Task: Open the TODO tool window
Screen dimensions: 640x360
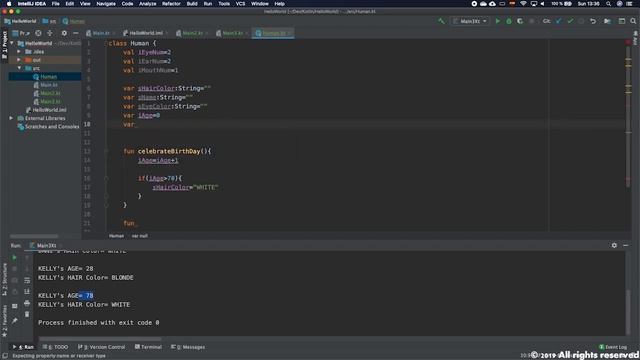Action: pyautogui.click(x=56, y=347)
